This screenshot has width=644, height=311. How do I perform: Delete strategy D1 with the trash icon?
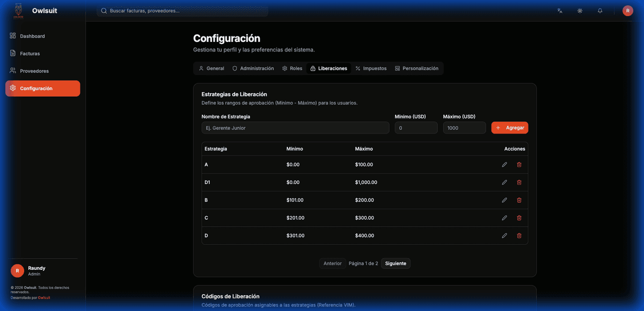[x=519, y=182]
